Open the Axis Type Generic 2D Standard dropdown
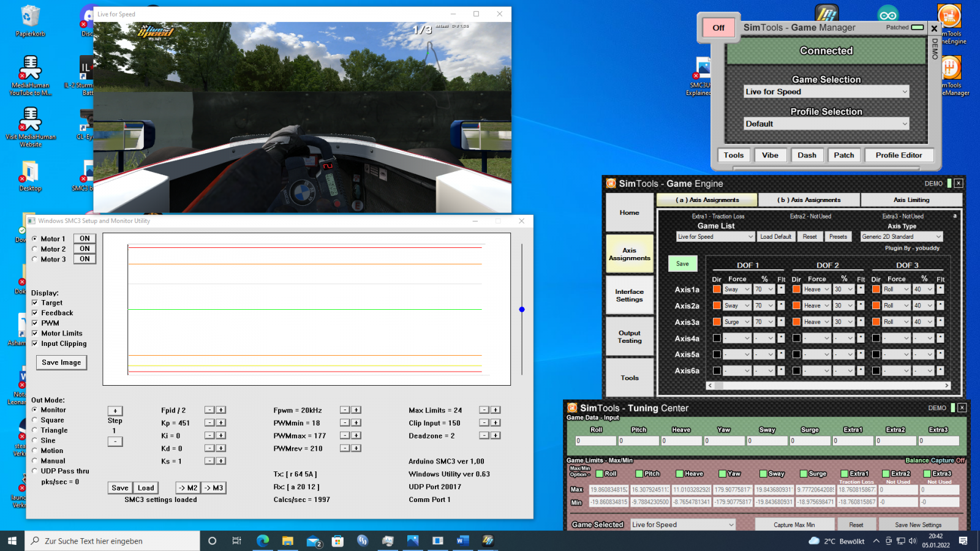The width and height of the screenshot is (980, 551). click(901, 236)
